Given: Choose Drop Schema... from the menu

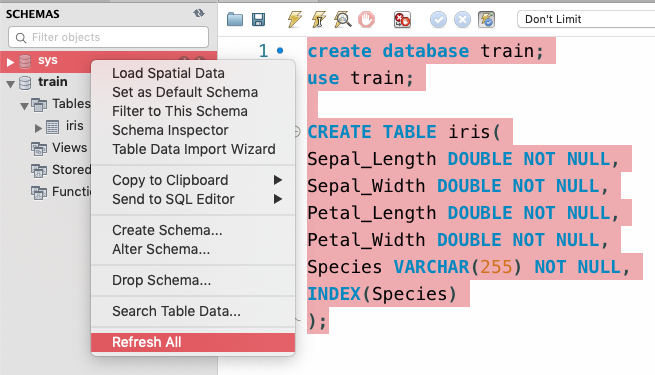Looking at the screenshot, I should (x=193, y=280).
